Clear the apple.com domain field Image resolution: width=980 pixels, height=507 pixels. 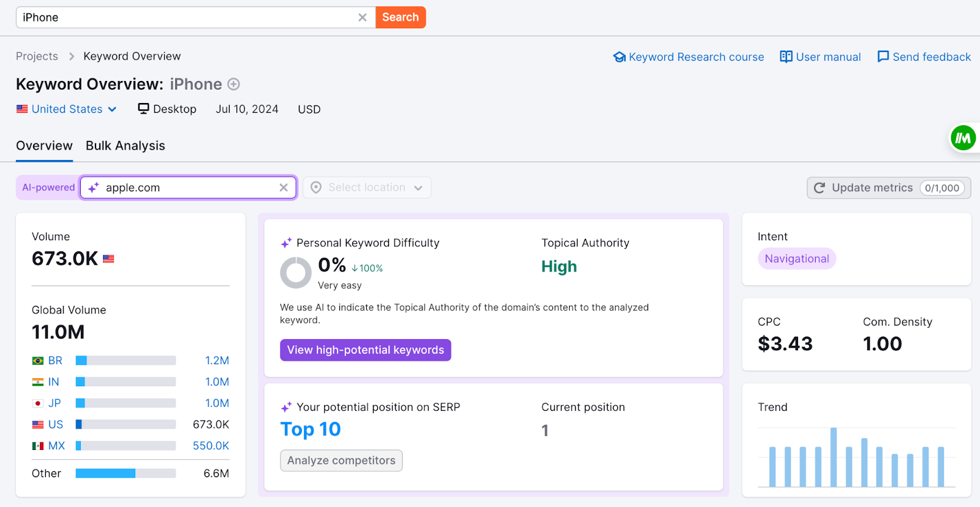point(284,188)
